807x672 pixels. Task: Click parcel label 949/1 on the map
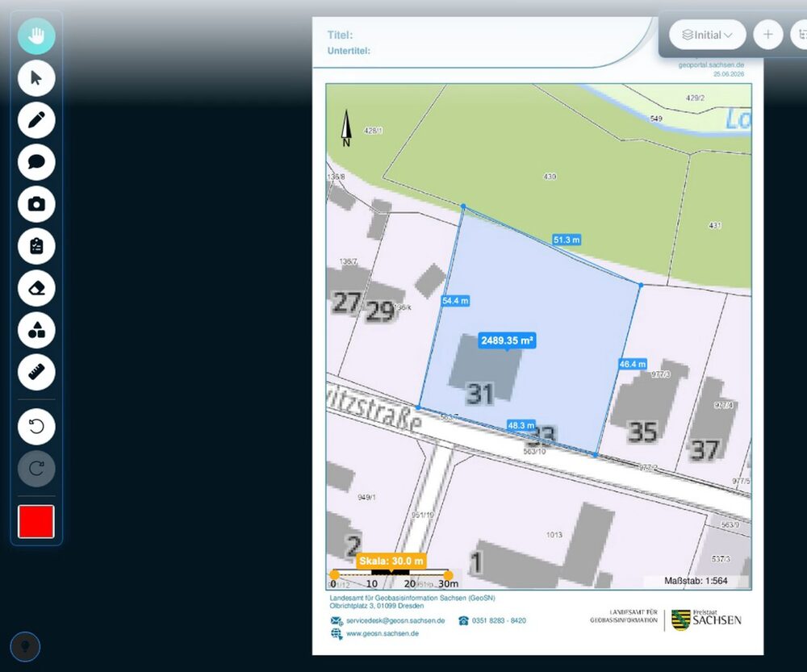pyautogui.click(x=366, y=497)
